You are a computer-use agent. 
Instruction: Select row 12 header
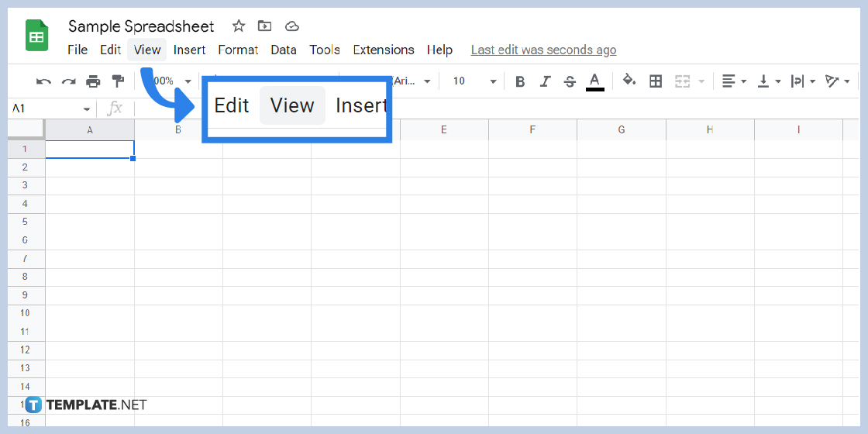26,350
